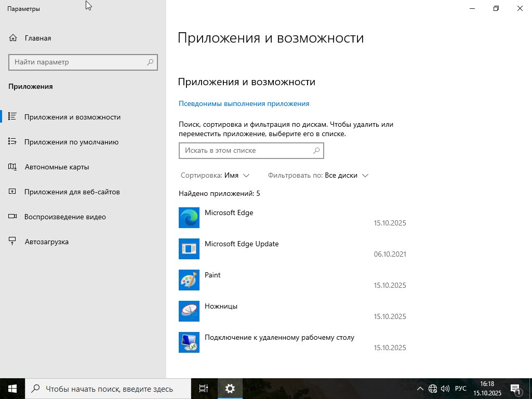The image size is (532, 399).
Task: Click the Paint palette icon
Action: (x=189, y=280)
